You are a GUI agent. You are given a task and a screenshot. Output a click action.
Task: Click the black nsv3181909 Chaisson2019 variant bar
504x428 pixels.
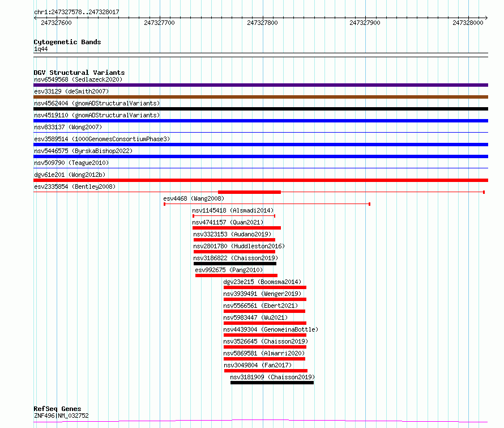pos(272,383)
